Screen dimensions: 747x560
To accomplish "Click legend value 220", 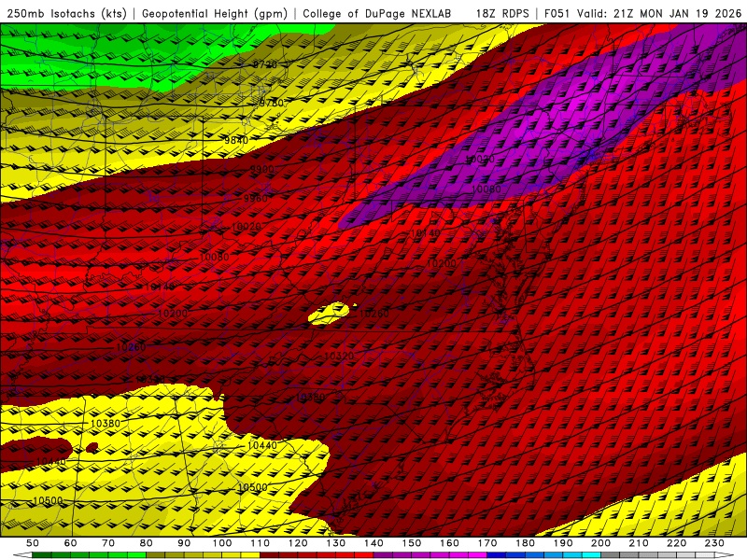I will pyautogui.click(x=676, y=543).
